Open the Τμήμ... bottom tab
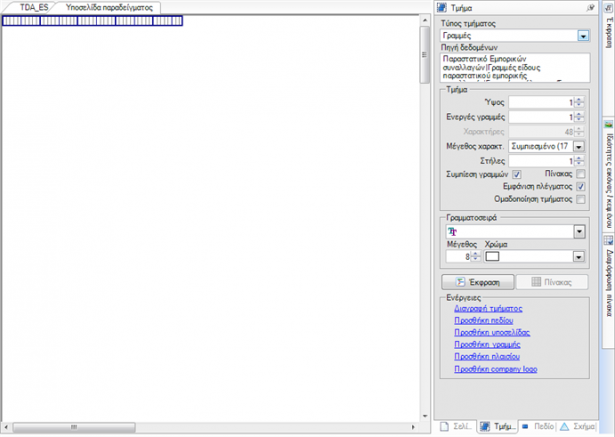 [498, 426]
